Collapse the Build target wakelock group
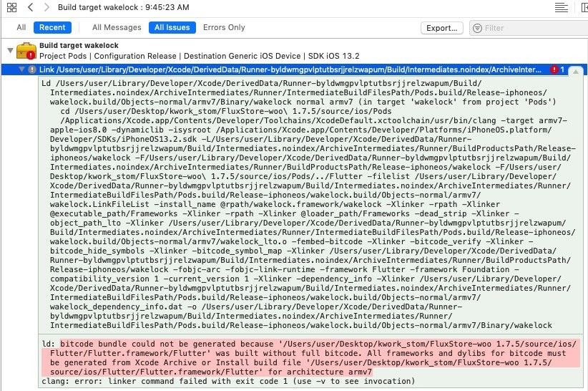The width and height of the screenshot is (588, 391). pyautogui.click(x=10, y=50)
